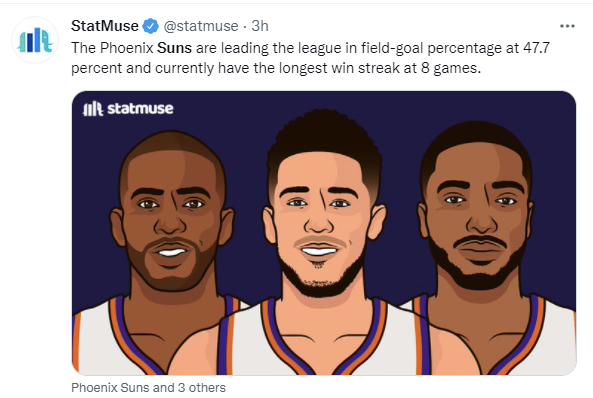
Task: Select the right player's illustrated face
Action: coord(477,212)
